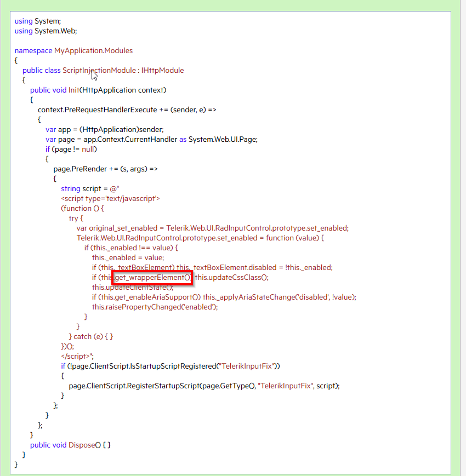
Task: Click the 'if (this._enabled !== value) {' line
Action: [x=131, y=248]
